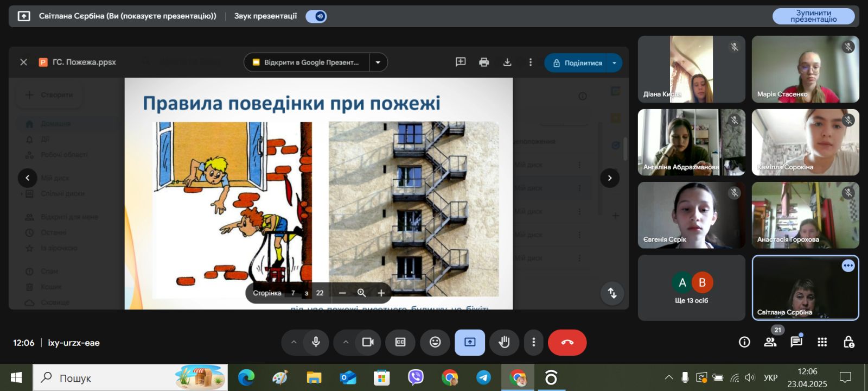
Task: Toggle microphone in the Meet controls
Action: (316, 342)
